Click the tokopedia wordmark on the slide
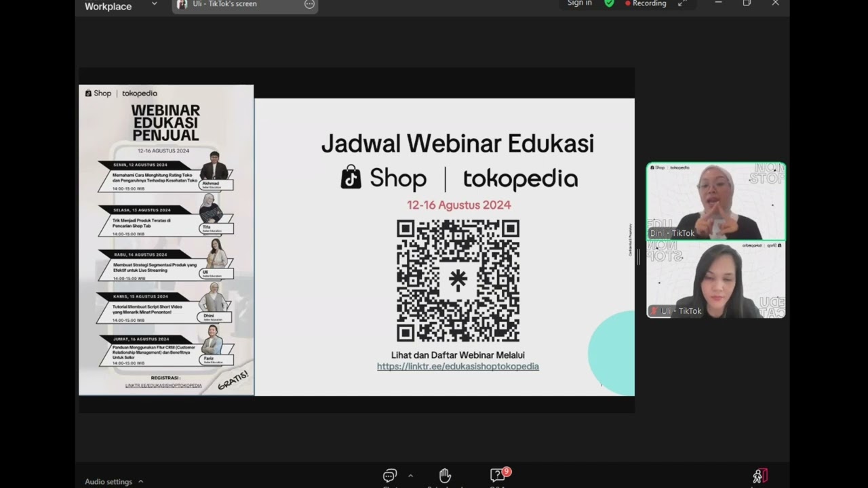 click(x=520, y=179)
